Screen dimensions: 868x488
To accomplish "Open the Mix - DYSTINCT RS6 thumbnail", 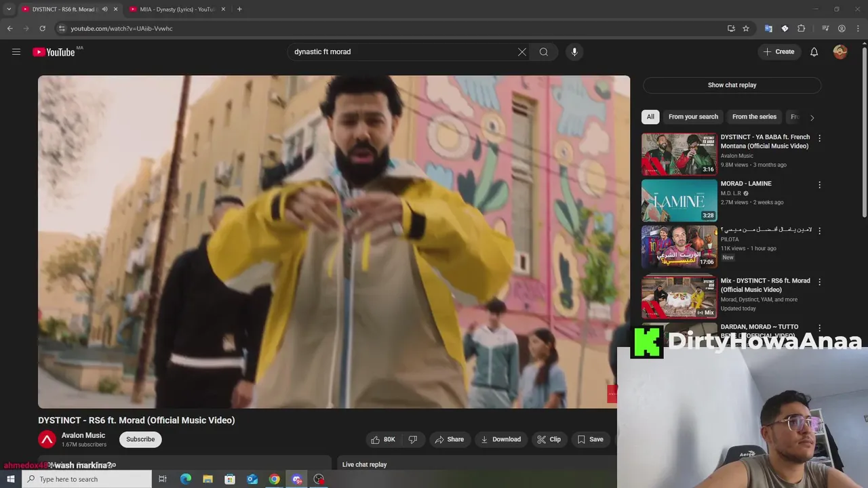I will (679, 297).
